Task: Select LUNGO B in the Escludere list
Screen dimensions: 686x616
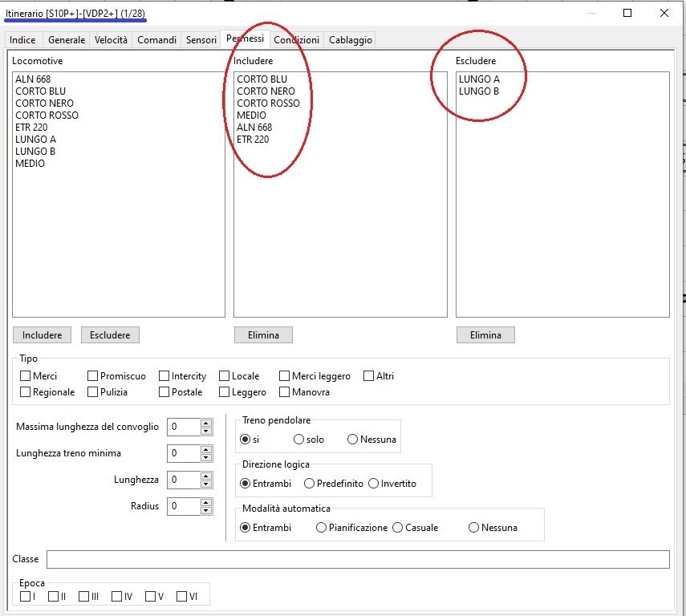Action: coord(479,91)
